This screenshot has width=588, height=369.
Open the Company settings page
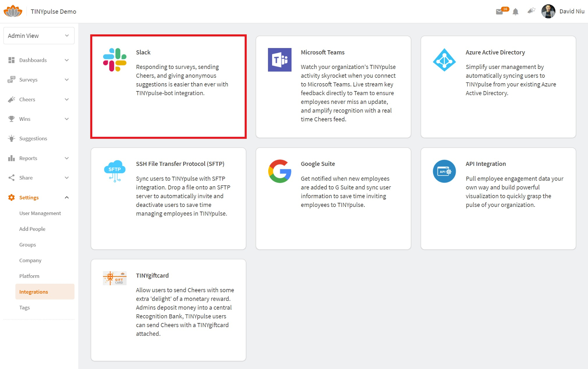30,260
